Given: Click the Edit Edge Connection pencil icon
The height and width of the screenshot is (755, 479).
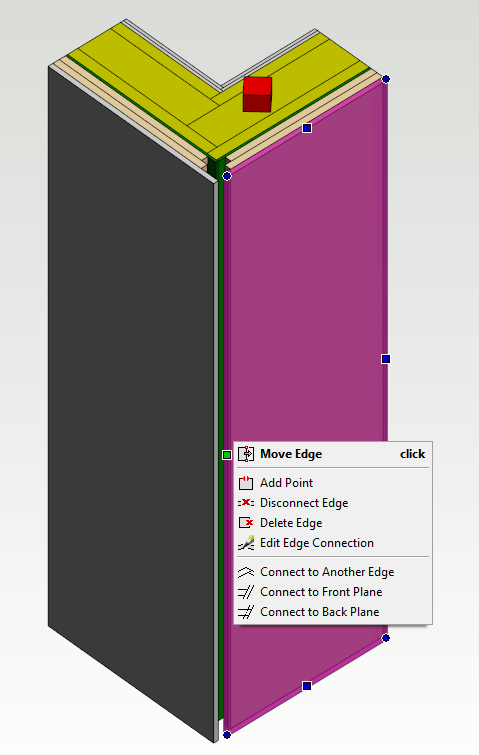Looking at the screenshot, I should tap(246, 543).
